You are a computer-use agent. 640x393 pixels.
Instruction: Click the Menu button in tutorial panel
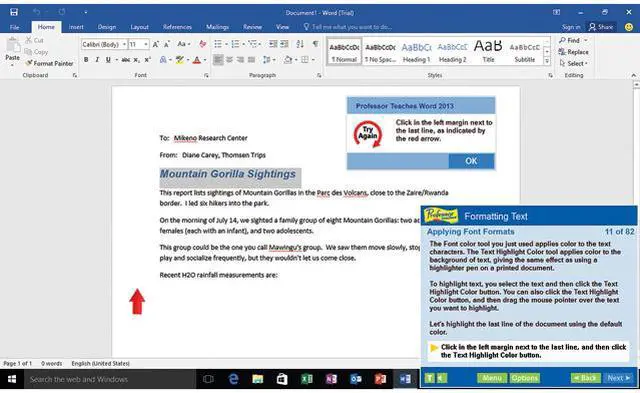click(x=492, y=378)
